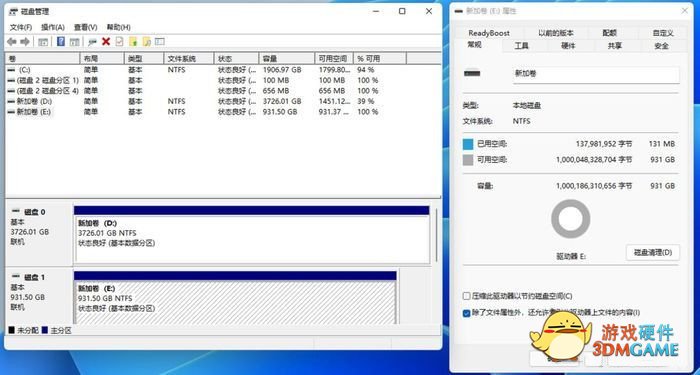Click the drive icon of 磁盘 2 磁盘分区 4 row
Image resolution: width=700 pixels, height=375 pixels.
[11, 91]
